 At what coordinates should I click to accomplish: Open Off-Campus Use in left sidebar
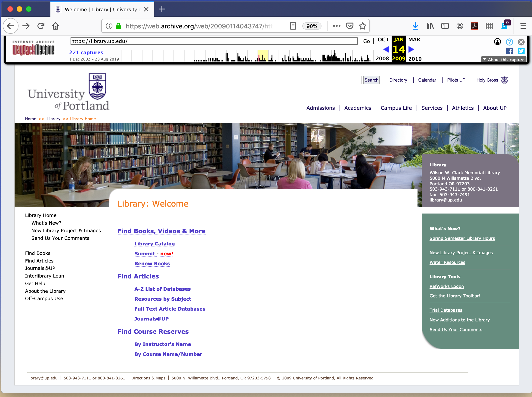pos(44,299)
